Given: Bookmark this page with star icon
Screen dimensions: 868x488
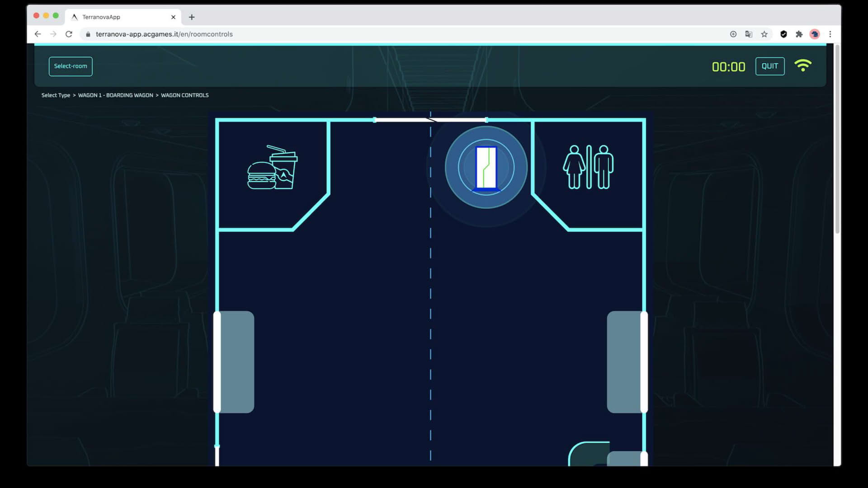Looking at the screenshot, I should click(x=764, y=34).
